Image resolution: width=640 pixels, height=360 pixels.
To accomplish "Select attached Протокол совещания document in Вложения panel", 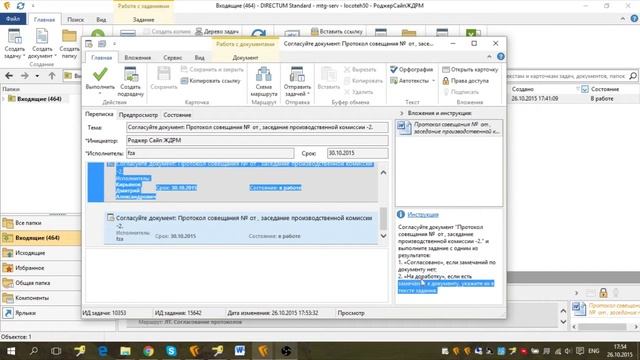I will [449, 128].
